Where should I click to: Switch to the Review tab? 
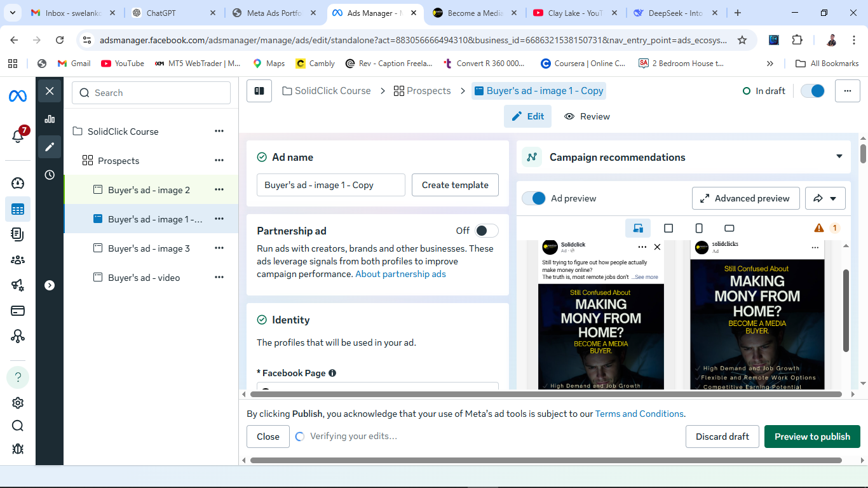pyautogui.click(x=587, y=116)
